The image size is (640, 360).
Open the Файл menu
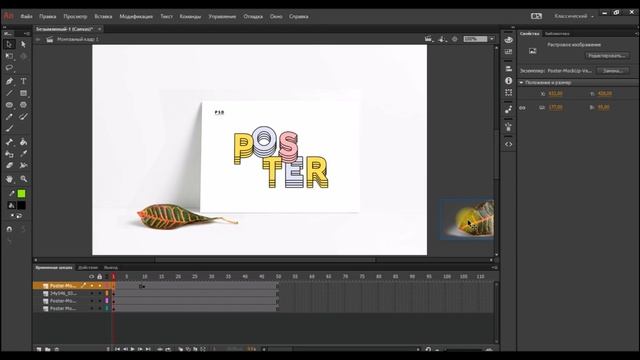pos(27,17)
